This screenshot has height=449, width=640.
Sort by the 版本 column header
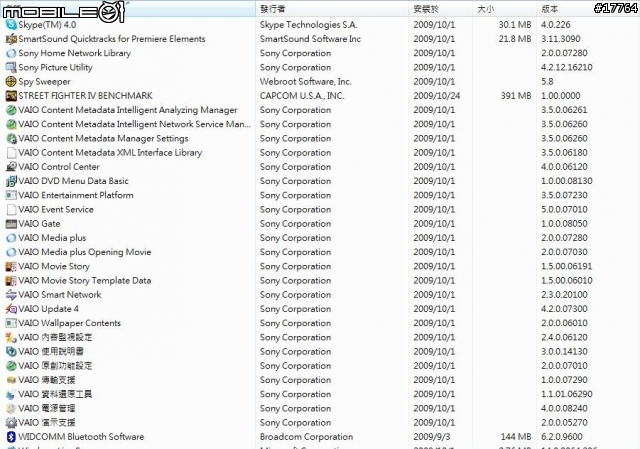coord(588,9)
